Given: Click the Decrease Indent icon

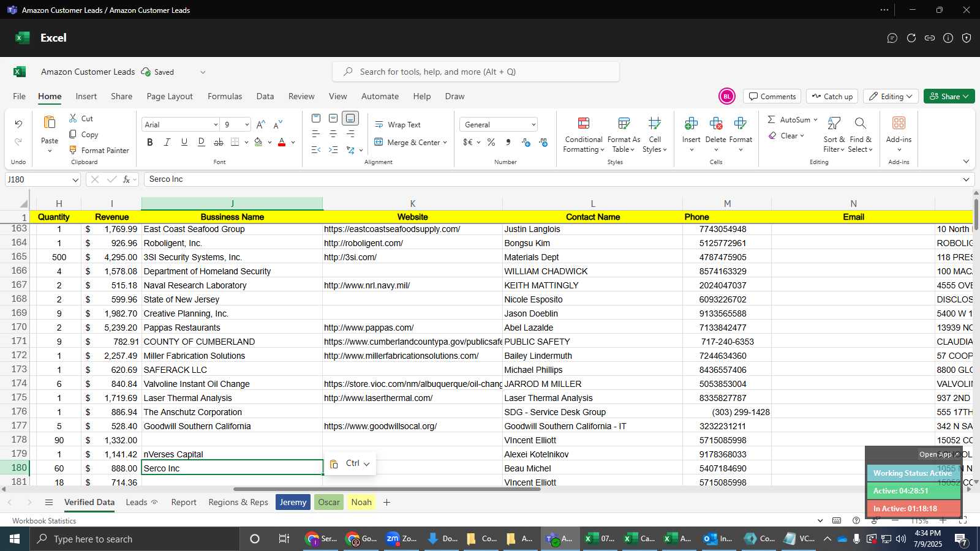Looking at the screenshot, I should (316, 150).
